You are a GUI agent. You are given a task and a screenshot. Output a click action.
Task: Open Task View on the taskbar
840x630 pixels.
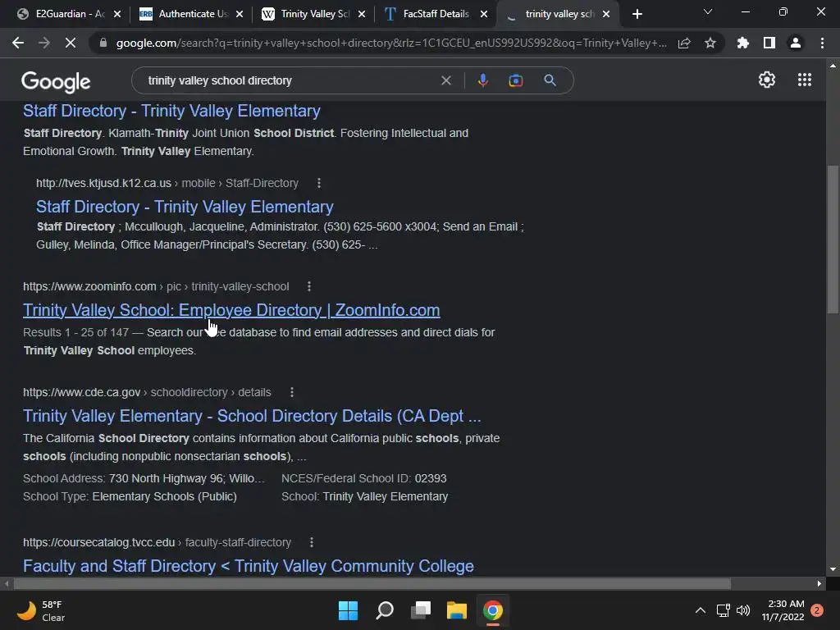point(421,610)
